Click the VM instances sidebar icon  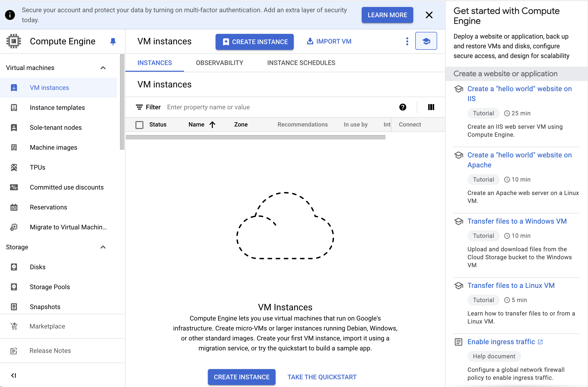click(x=14, y=88)
